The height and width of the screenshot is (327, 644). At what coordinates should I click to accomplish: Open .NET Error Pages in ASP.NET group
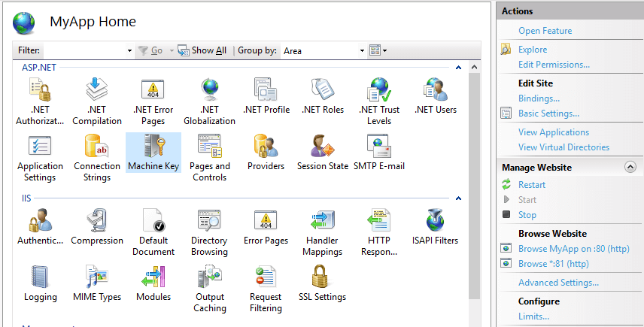(x=153, y=101)
